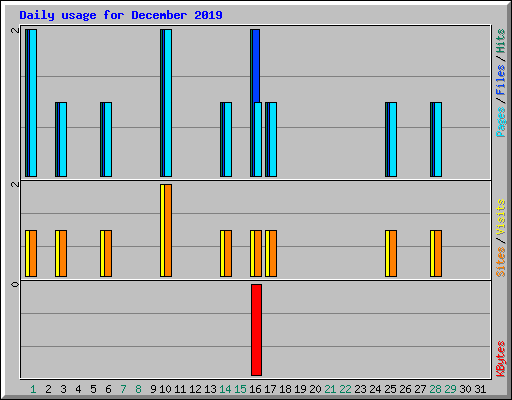
Task: Click day label '12' on the x-axis
Action: click(x=195, y=389)
